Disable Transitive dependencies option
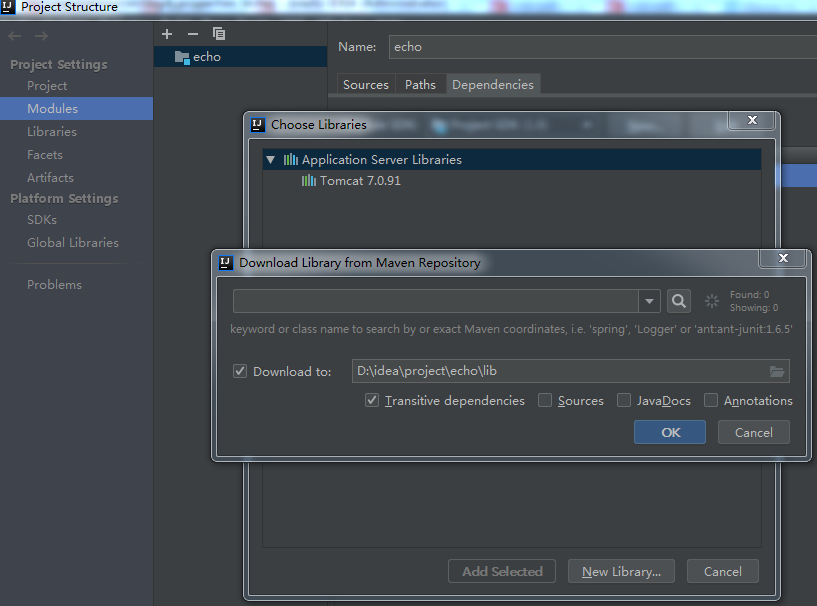 coord(372,401)
